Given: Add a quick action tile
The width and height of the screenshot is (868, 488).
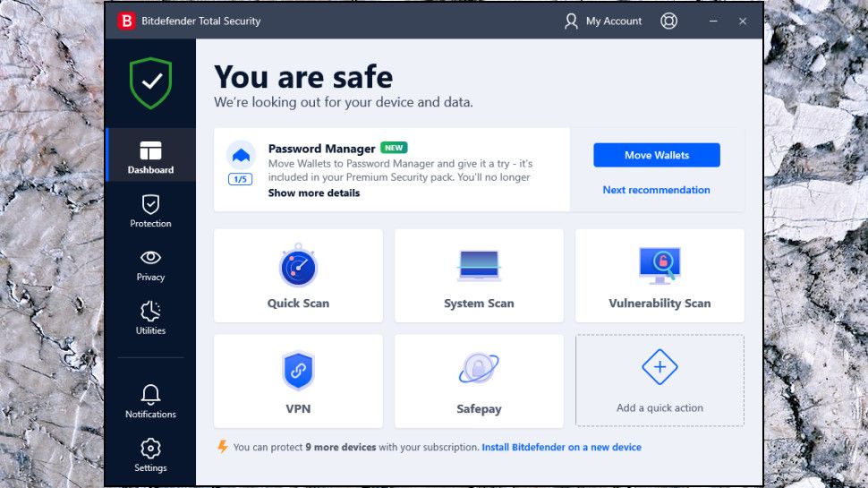Looking at the screenshot, I should tap(660, 381).
